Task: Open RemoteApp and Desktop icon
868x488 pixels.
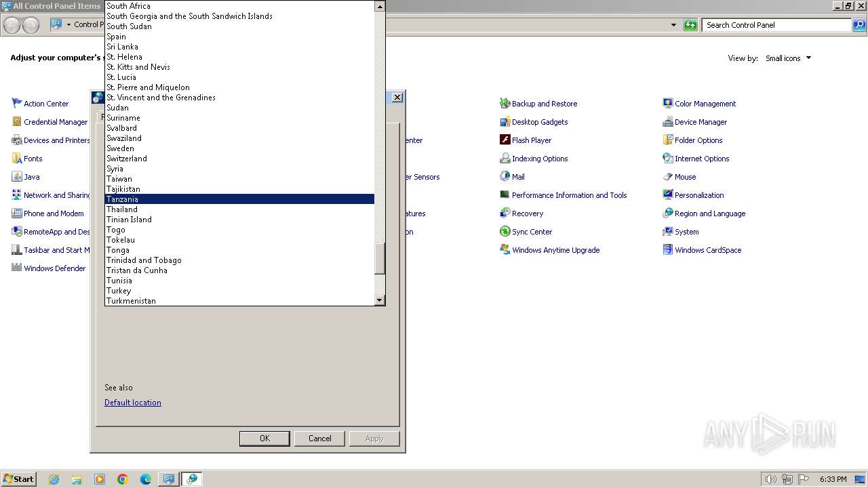Action: coord(17,231)
